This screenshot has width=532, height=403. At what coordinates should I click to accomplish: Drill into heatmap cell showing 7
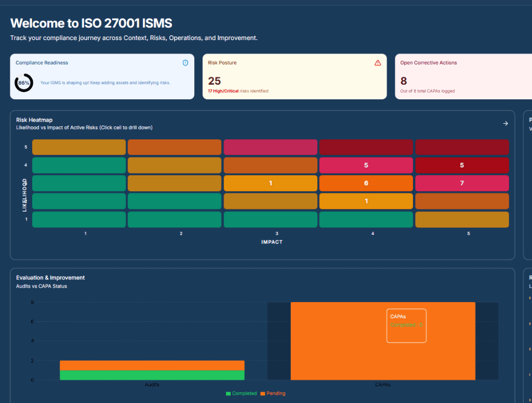coord(462,184)
